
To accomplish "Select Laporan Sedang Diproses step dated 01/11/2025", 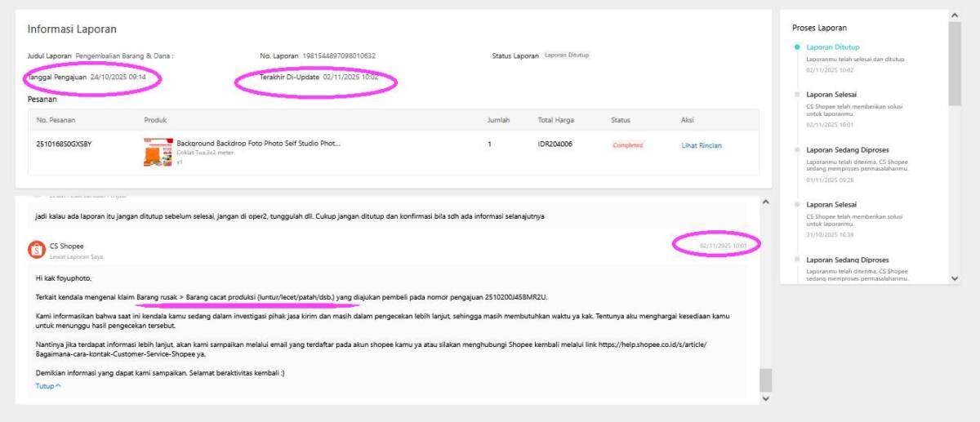I will click(847, 149).
